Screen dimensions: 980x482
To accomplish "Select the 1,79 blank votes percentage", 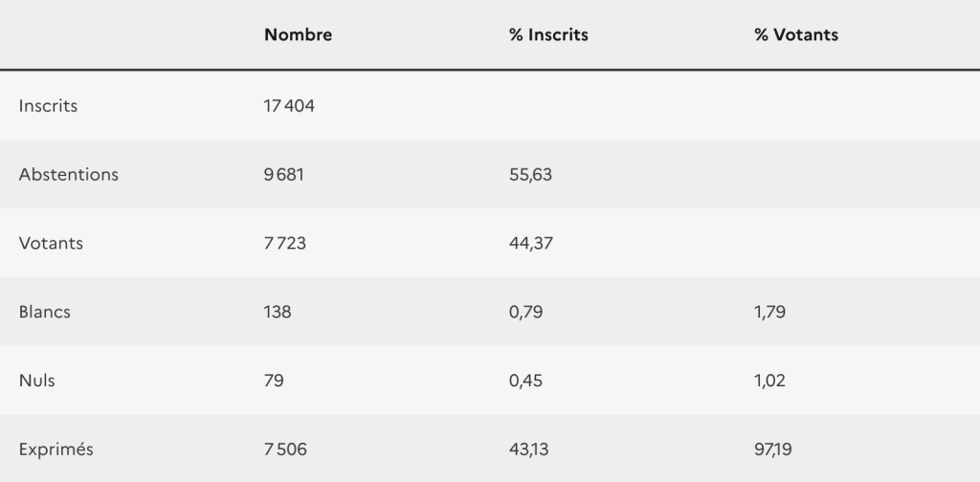I will (769, 312).
